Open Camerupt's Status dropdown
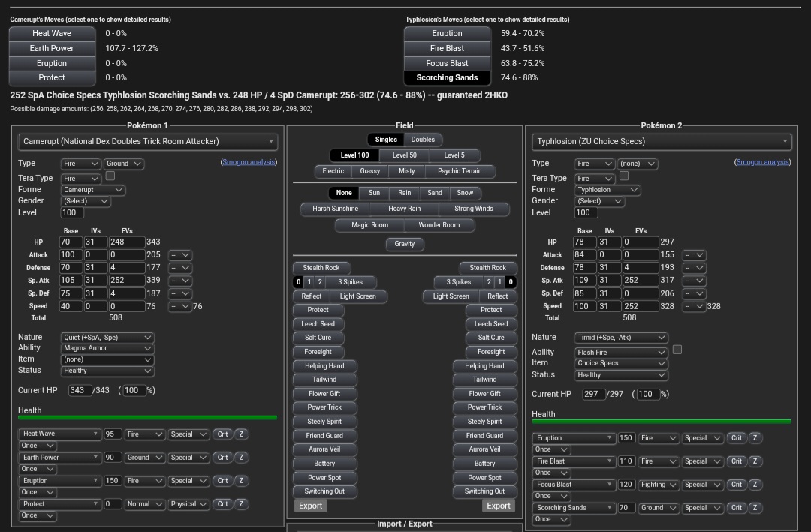 click(107, 371)
